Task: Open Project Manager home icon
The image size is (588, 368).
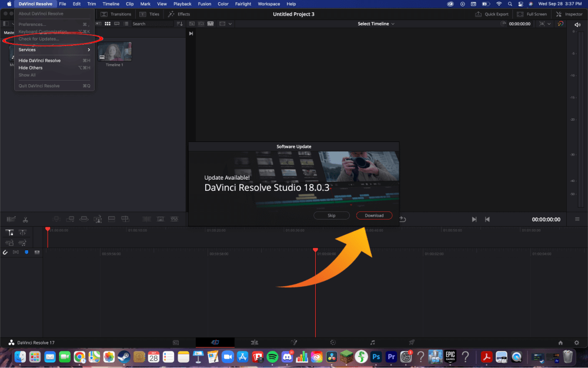Action: [560, 343]
